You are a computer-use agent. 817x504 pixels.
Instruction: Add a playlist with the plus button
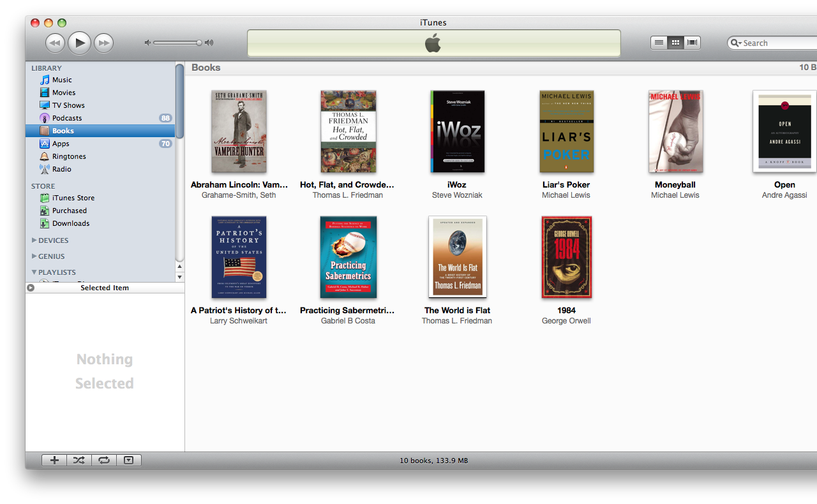55,460
